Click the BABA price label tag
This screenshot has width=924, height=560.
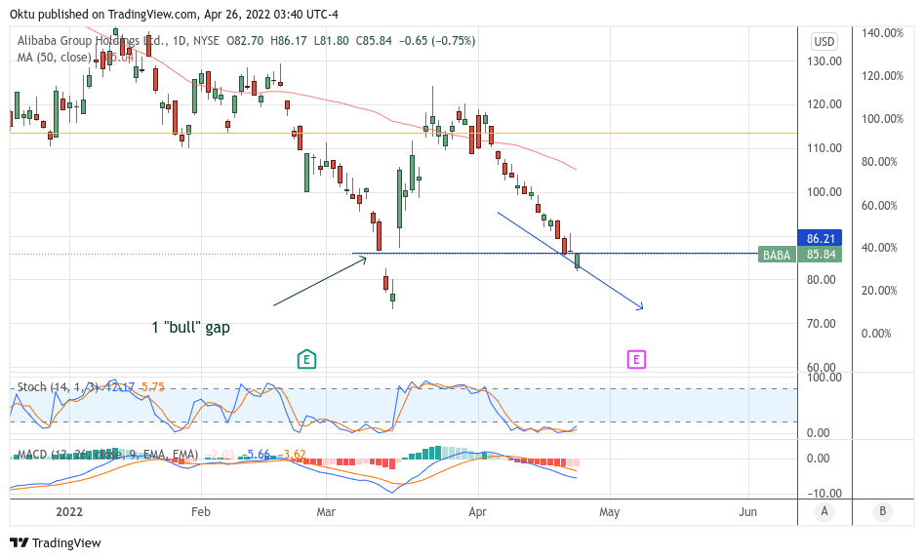(777, 256)
